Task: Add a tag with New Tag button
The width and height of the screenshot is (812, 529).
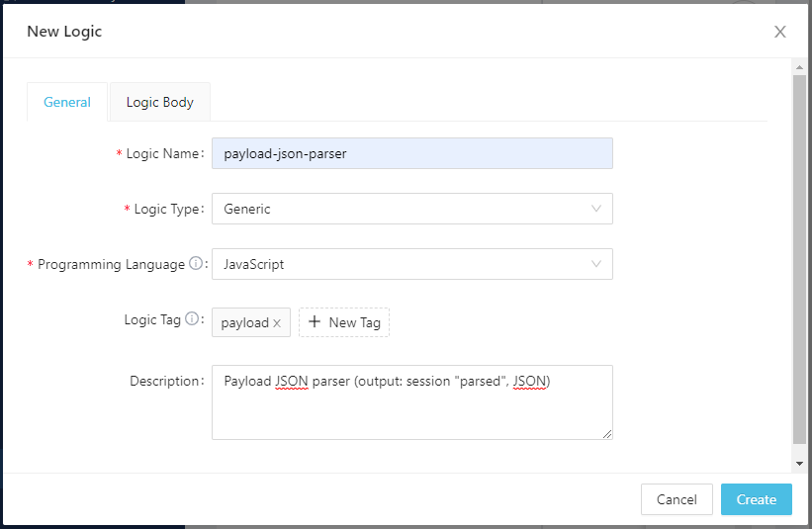Action: pyautogui.click(x=344, y=322)
